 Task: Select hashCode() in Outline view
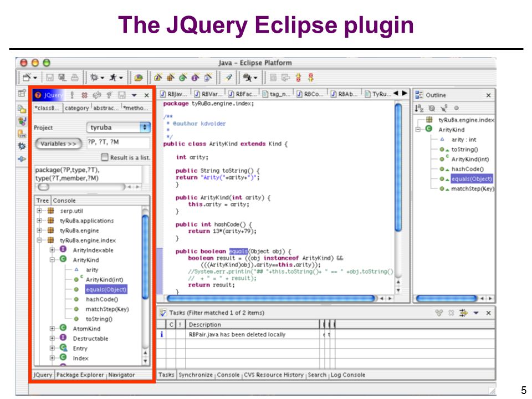click(468, 169)
